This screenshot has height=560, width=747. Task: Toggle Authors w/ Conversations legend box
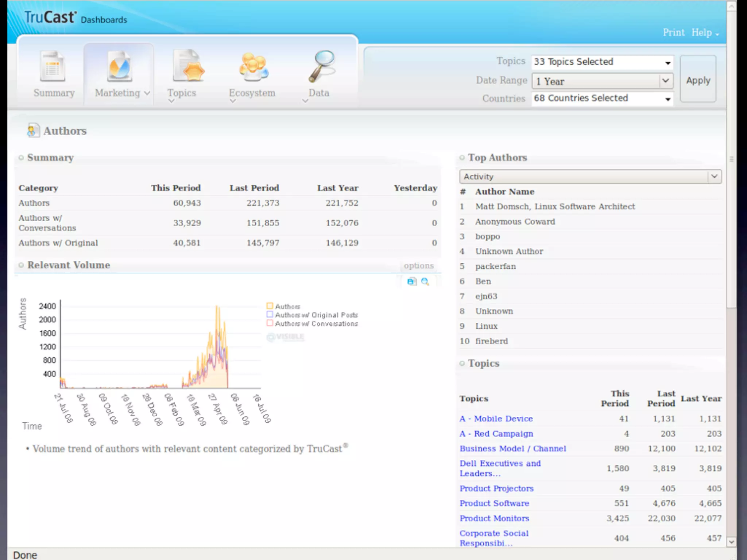tap(270, 323)
